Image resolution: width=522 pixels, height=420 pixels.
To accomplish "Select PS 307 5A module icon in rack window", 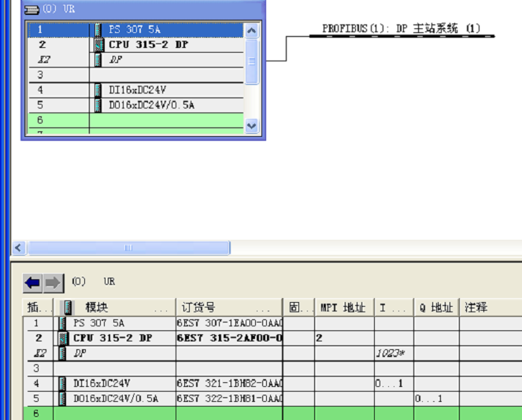I will pos(98,30).
